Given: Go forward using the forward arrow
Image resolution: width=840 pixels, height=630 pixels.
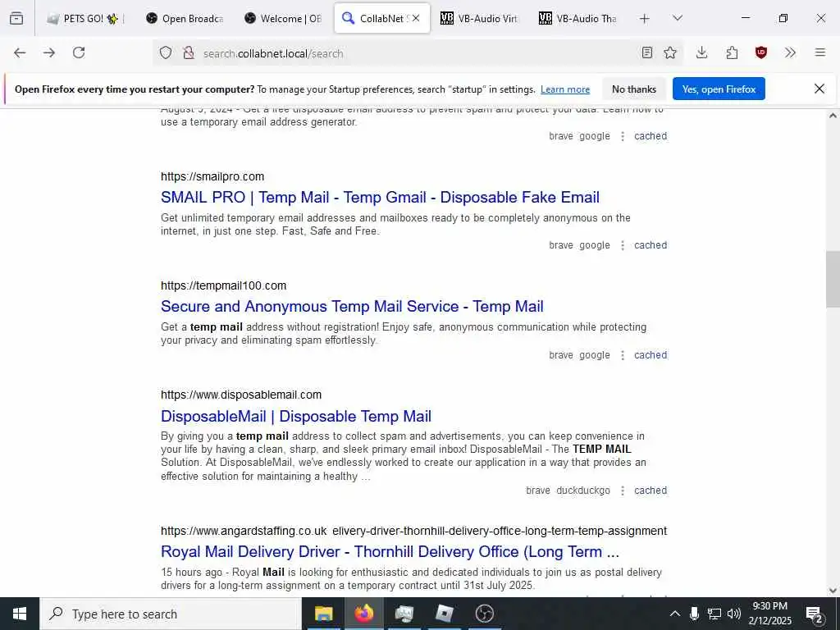Looking at the screenshot, I should [49, 52].
